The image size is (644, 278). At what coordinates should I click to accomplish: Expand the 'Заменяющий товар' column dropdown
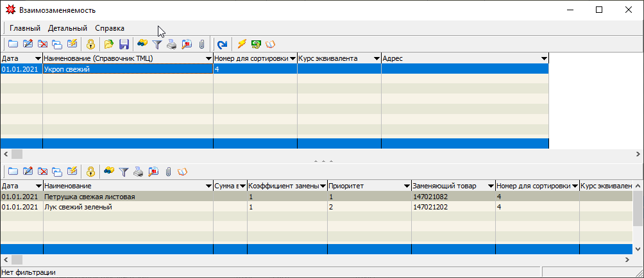pos(491,186)
